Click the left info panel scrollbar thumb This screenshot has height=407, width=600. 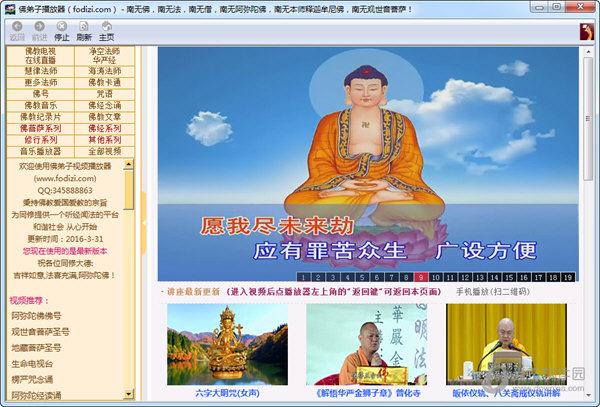pyautogui.click(x=129, y=190)
